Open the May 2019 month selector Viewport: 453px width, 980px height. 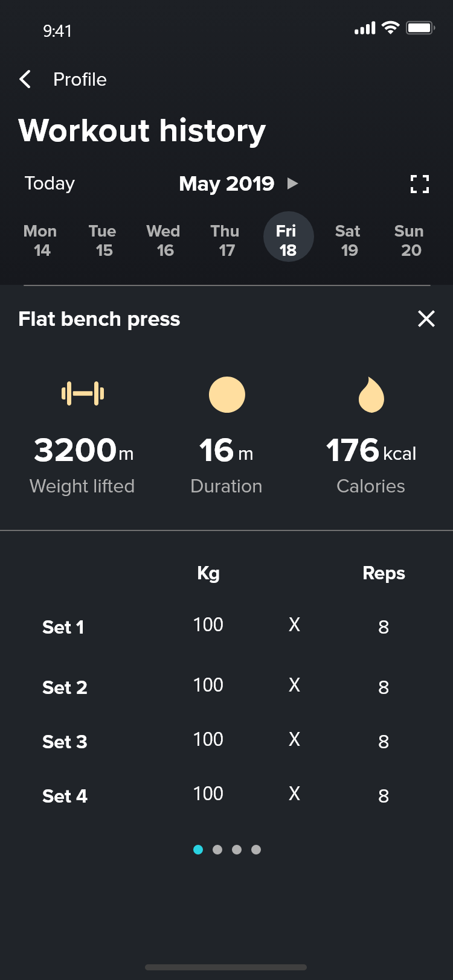point(226,183)
